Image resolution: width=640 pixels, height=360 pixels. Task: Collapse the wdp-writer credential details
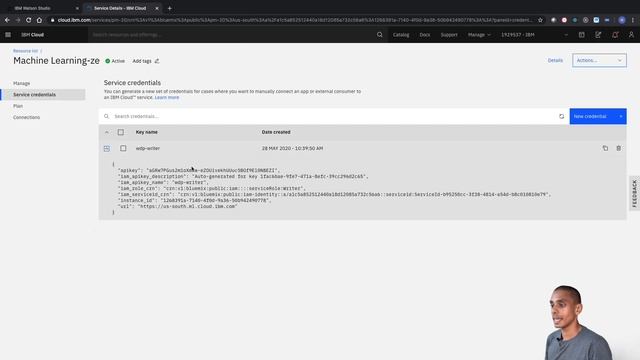tap(107, 149)
